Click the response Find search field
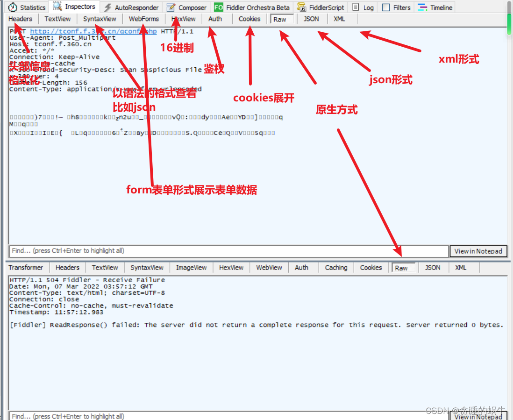 click(x=228, y=416)
